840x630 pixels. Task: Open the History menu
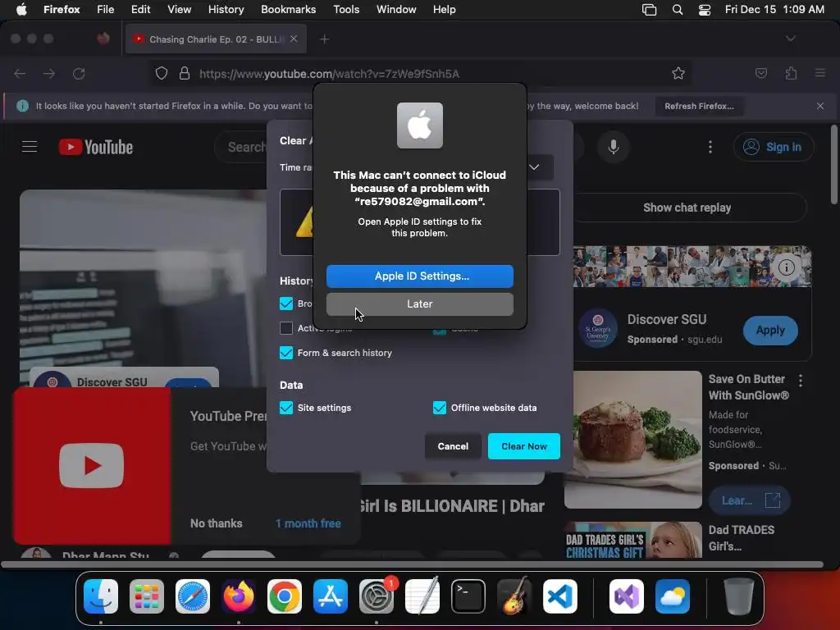[226, 9]
